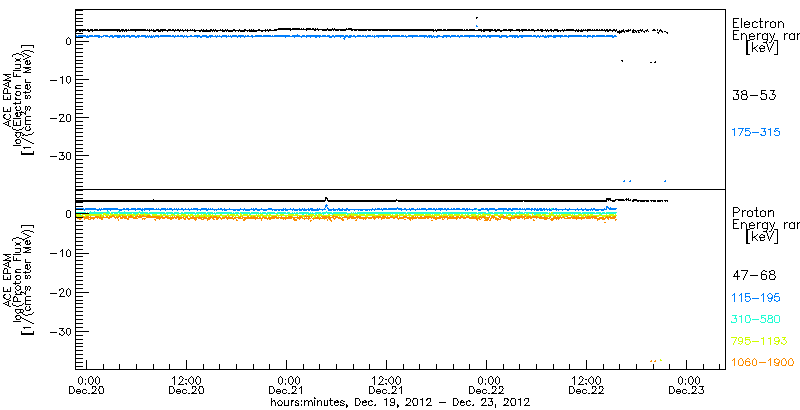Image resolution: width=800 pixels, height=410 pixels.
Task: Click the 0 tick label on electron panel
Action: tap(67, 42)
